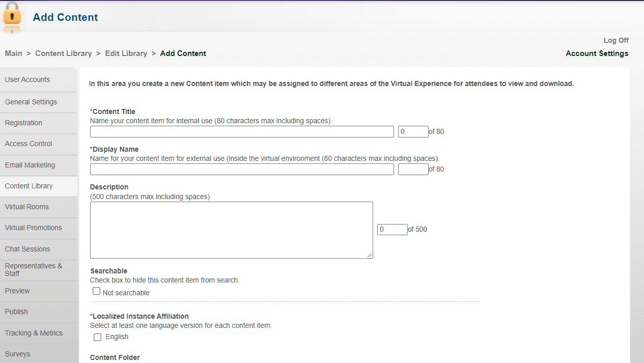
Task: Check the Not searchable checkbox
Action: click(x=96, y=291)
